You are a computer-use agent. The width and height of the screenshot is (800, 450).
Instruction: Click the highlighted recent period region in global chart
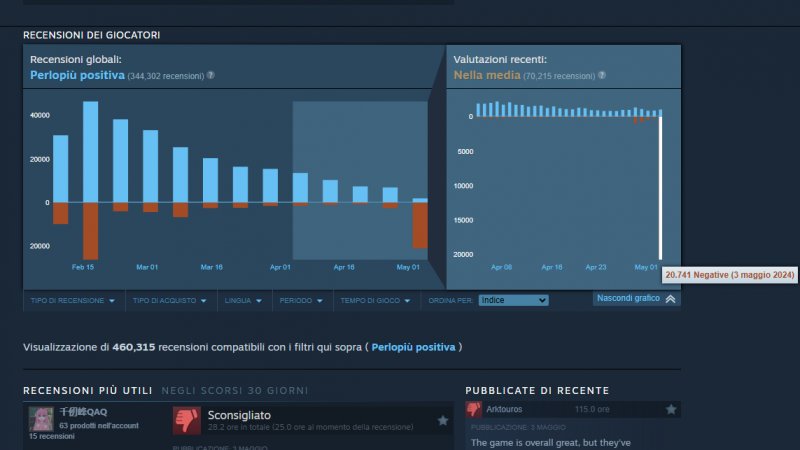click(360, 180)
